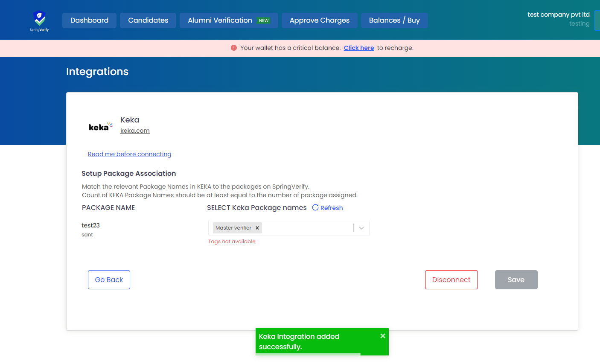Click the 'SELECT Keka Package names' header

[x=257, y=208]
